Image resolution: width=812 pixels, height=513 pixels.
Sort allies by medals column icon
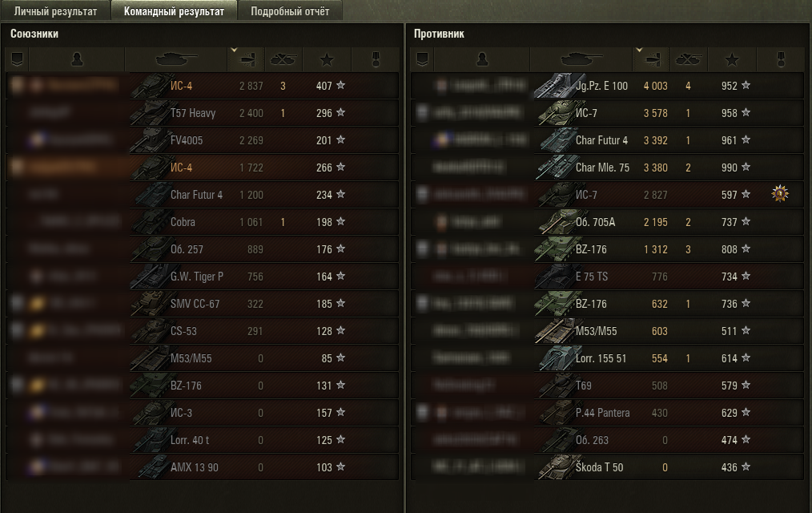(376, 59)
